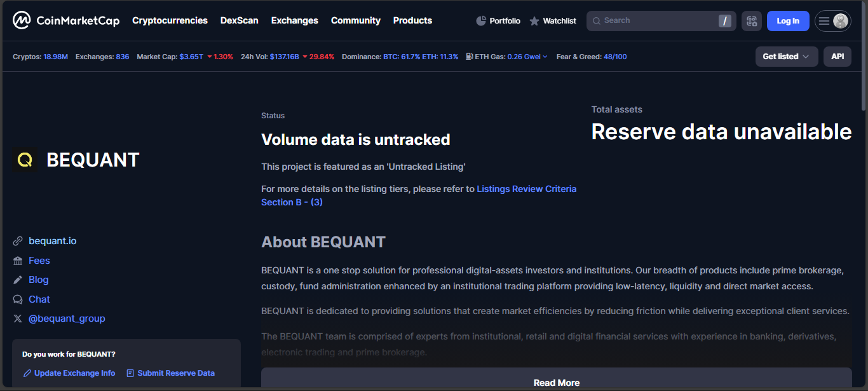Screen dimensions: 868x391
Task: Click the document icon on Submit Reserve Data
Action: (130, 373)
